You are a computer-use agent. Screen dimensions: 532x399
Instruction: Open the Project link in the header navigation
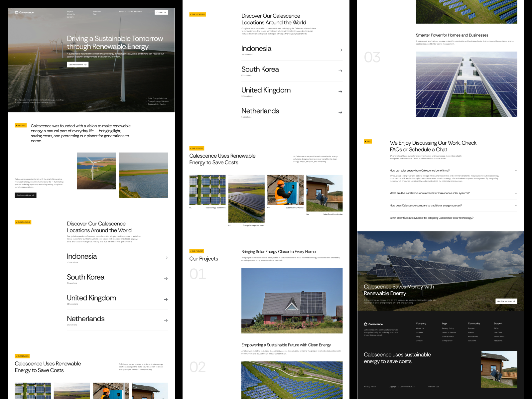tap(70, 12)
